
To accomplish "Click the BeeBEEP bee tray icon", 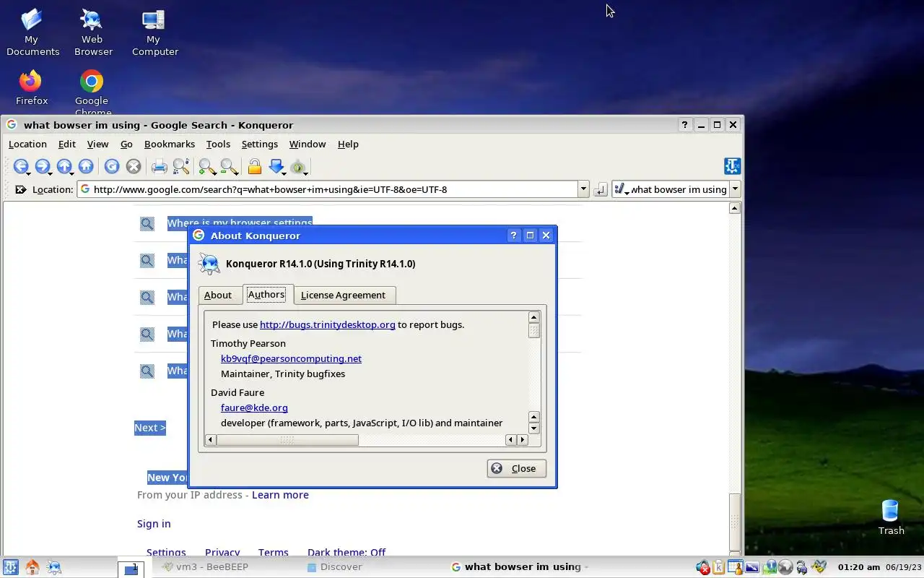I will (x=819, y=567).
